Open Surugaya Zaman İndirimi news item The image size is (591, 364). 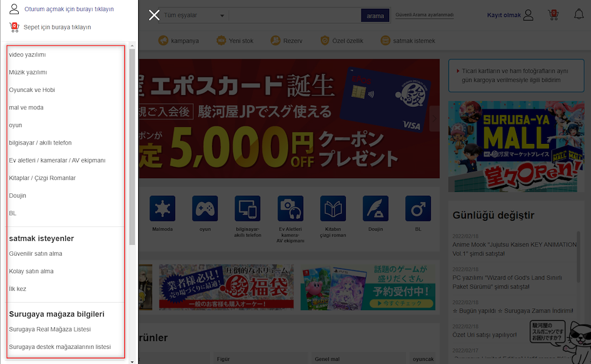513,311
